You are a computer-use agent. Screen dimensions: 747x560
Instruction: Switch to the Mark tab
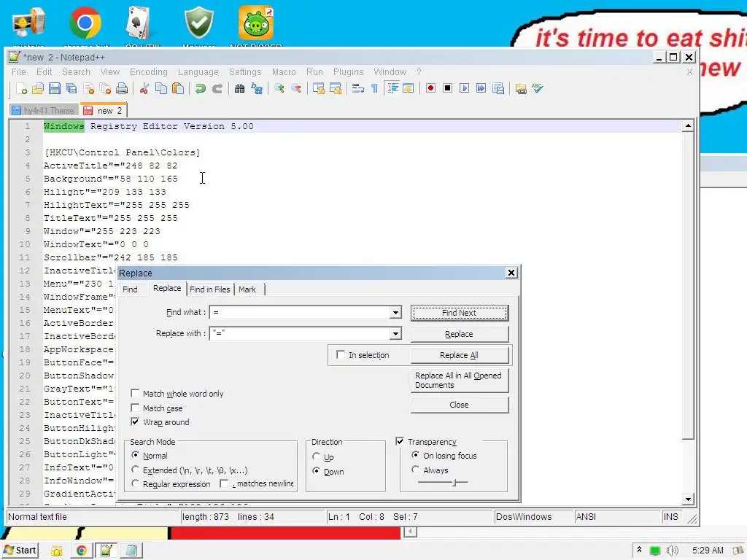(247, 289)
